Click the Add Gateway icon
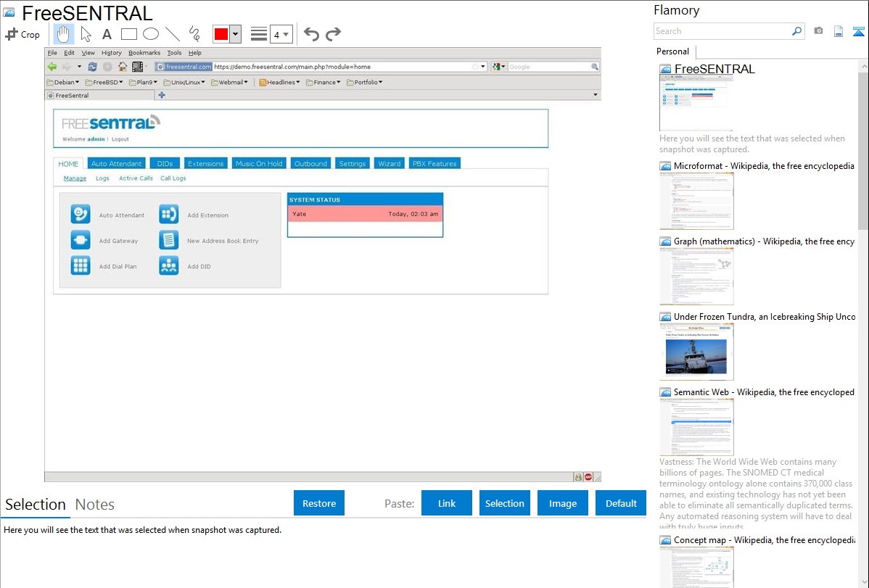The image size is (869, 588). click(x=81, y=240)
